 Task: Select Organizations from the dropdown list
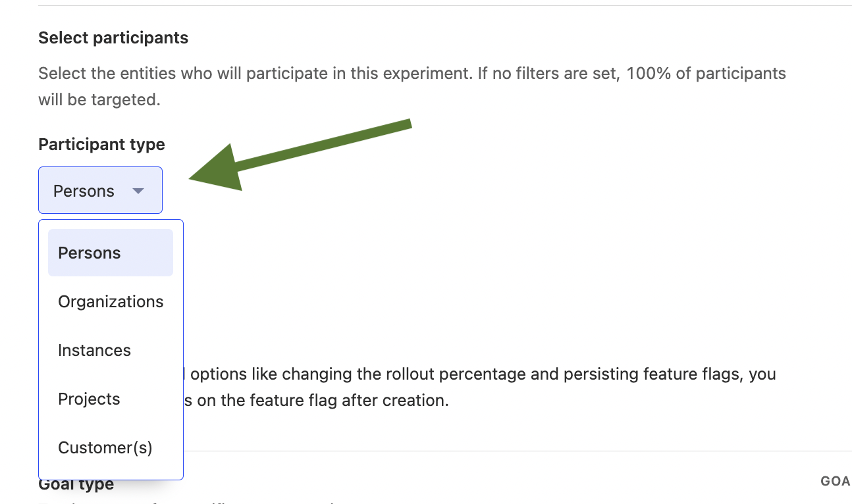[111, 301]
